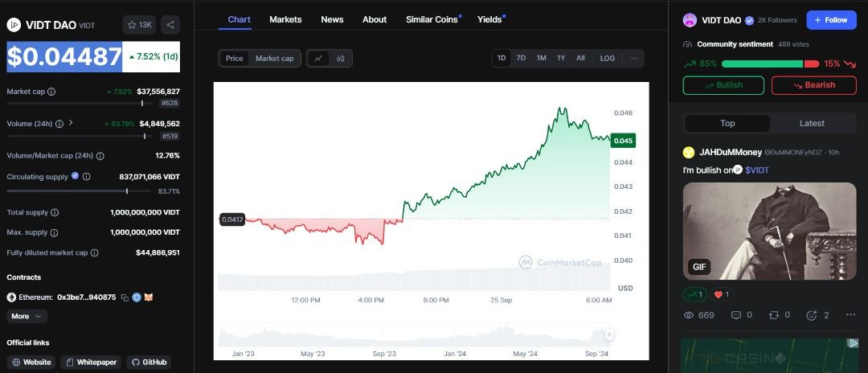Switch to the line chart view icon
This screenshot has width=868, height=373.
point(318,58)
